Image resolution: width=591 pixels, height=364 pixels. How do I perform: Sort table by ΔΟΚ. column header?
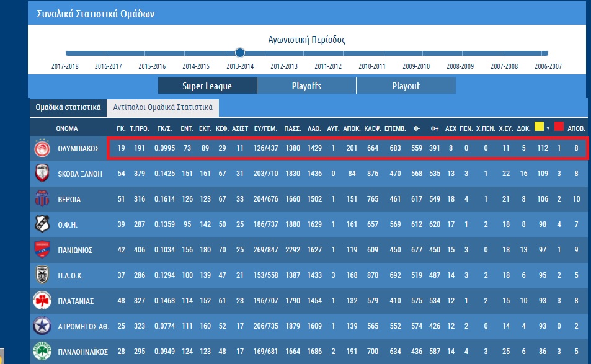(523, 128)
